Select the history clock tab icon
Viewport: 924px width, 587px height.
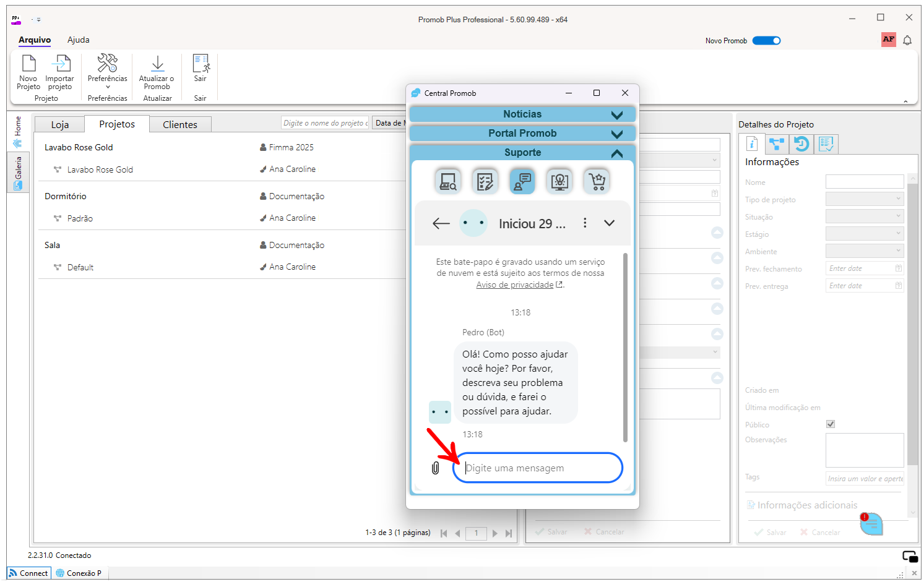801,144
